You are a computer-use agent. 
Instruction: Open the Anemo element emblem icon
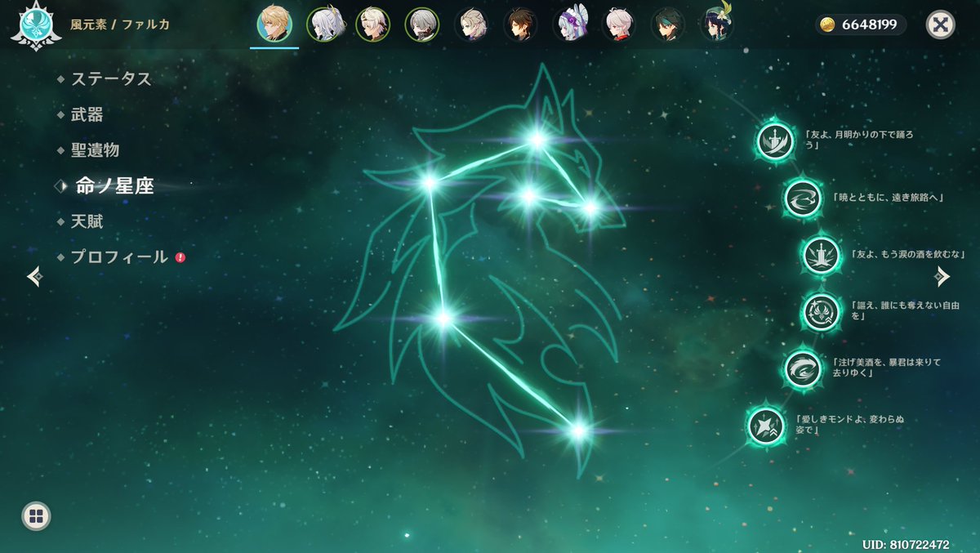(x=34, y=24)
